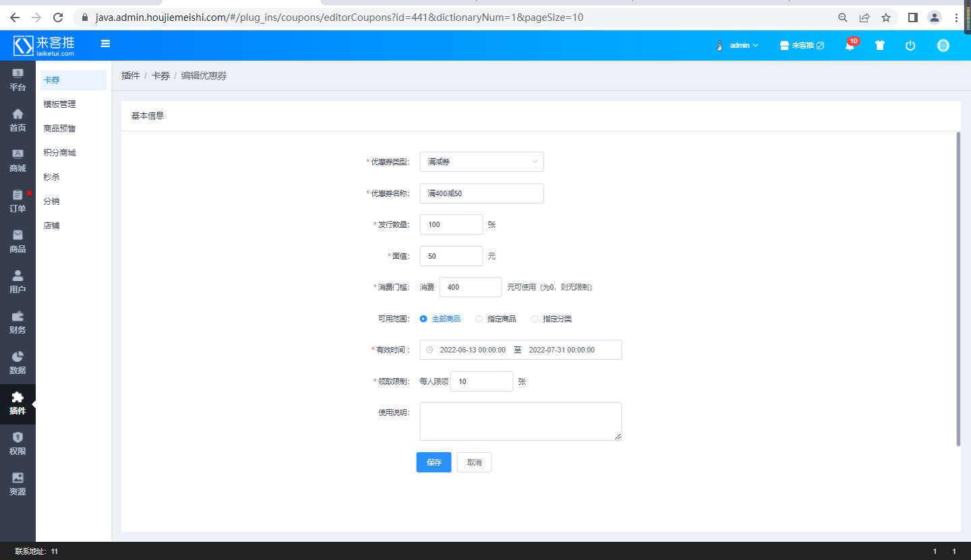Select the 指定分类 radio option
Viewport: 971px width, 560px height.
[x=551, y=319]
